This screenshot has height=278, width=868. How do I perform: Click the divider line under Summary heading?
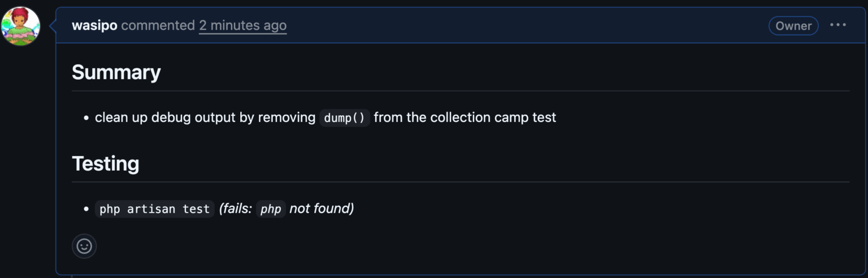coord(460,90)
